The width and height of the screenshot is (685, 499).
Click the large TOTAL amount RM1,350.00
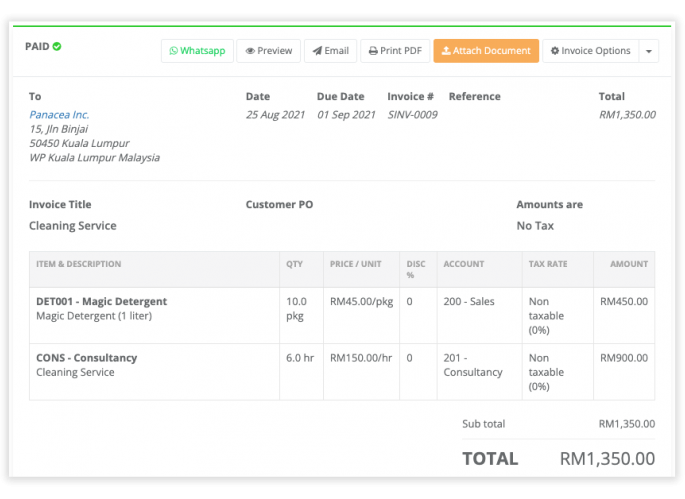608,459
